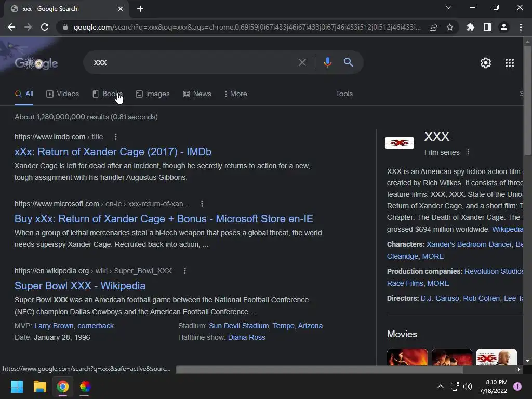Go back to the previous page
The height and width of the screenshot is (399, 532).
point(11,27)
